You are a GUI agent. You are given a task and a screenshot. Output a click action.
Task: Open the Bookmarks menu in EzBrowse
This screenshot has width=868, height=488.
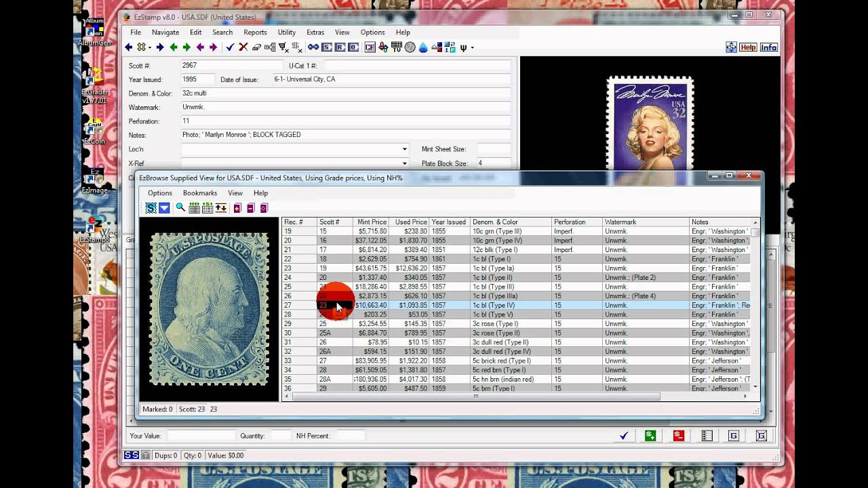point(200,193)
